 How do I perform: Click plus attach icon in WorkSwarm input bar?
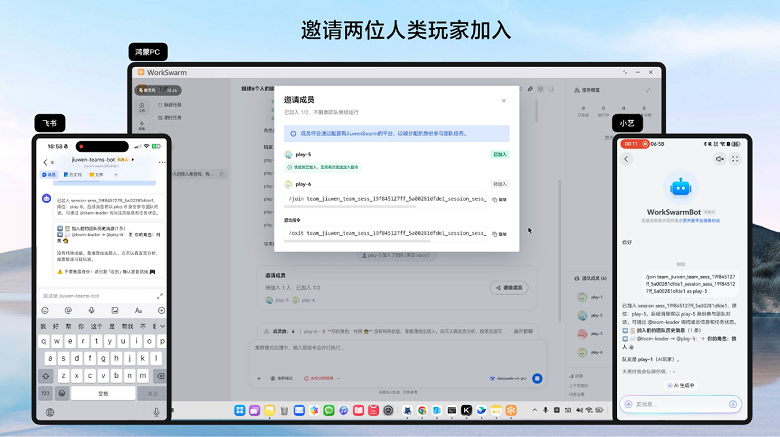(x=259, y=379)
